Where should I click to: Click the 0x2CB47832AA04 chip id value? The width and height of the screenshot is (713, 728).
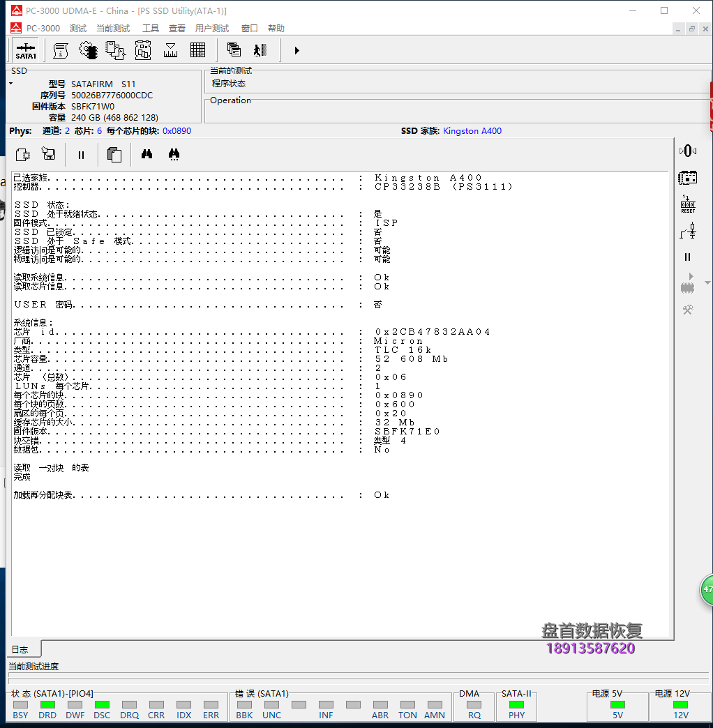click(433, 332)
